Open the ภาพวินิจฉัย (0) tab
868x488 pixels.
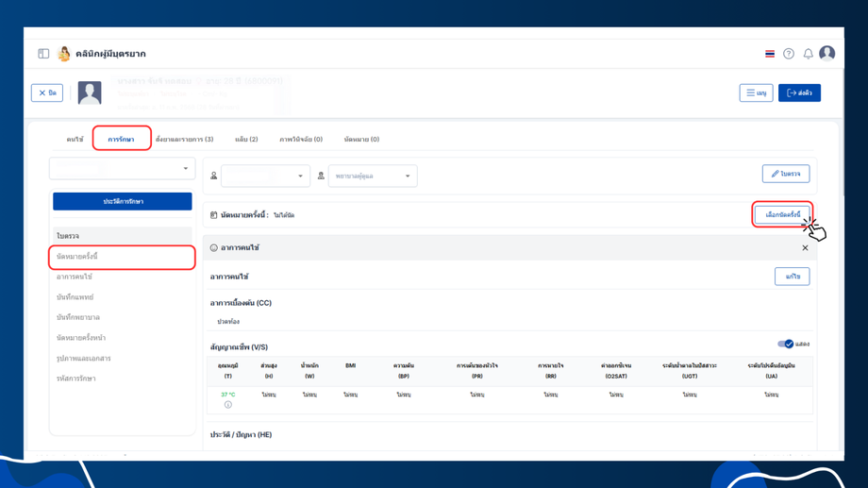tap(301, 139)
